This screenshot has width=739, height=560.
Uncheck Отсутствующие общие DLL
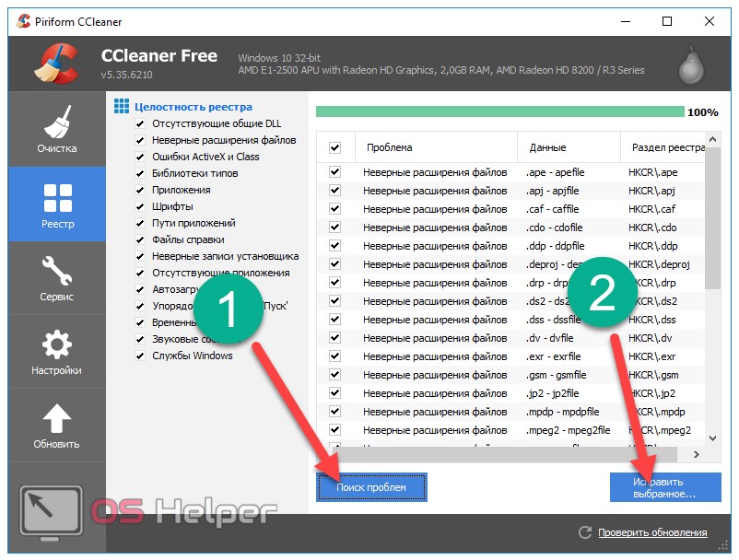coord(140,123)
